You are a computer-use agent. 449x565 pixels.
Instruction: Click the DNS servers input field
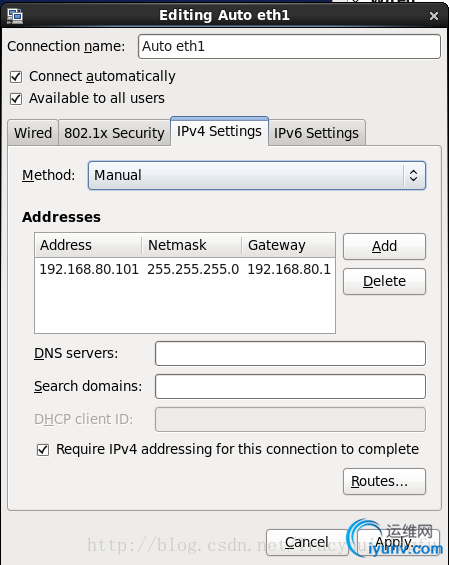click(290, 353)
